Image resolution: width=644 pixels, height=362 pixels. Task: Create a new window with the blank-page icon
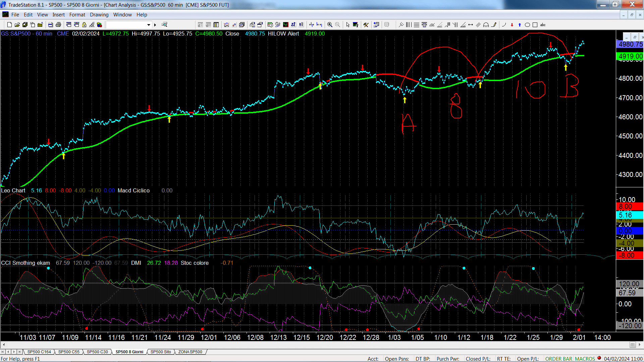9,25
